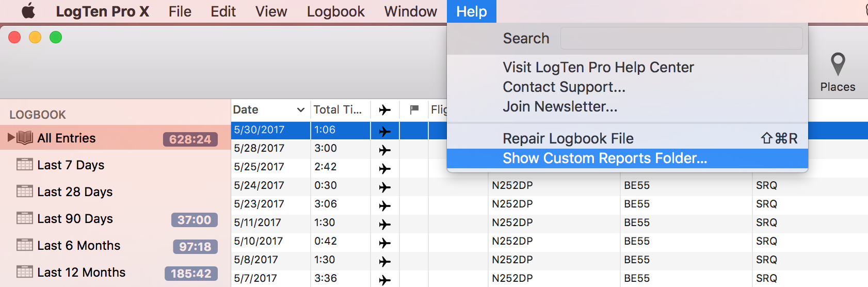
Task: Select the 5/7/2017 entry date
Action: [x=255, y=278]
